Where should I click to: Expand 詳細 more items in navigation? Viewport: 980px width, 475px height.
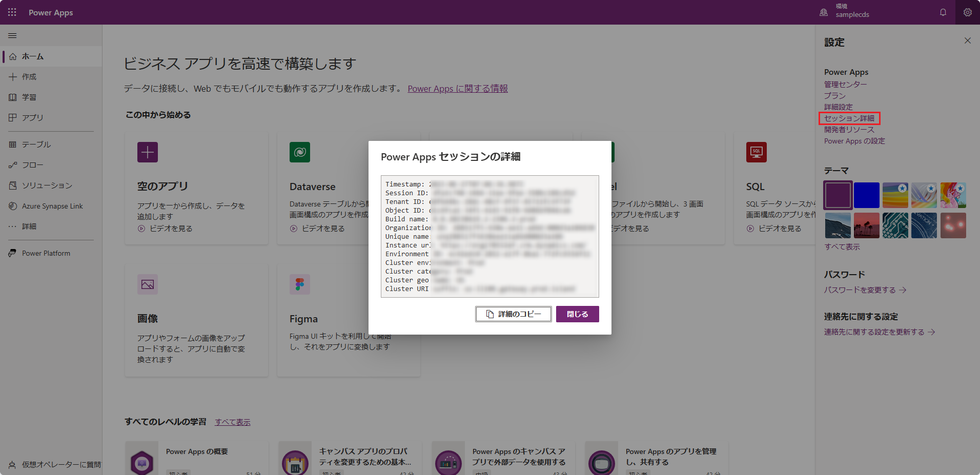point(29,226)
